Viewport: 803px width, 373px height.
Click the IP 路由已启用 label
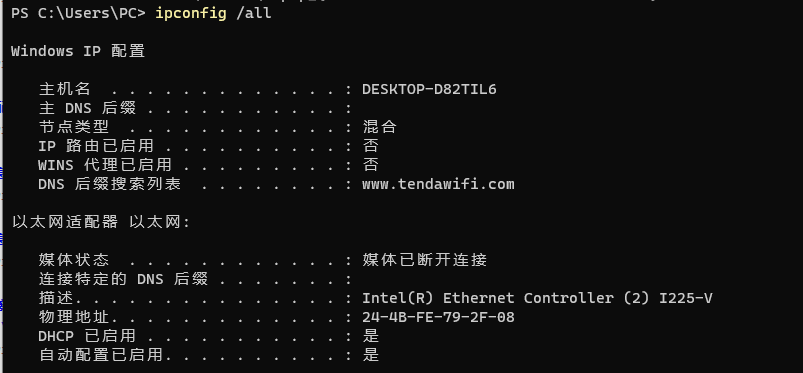click(96, 146)
